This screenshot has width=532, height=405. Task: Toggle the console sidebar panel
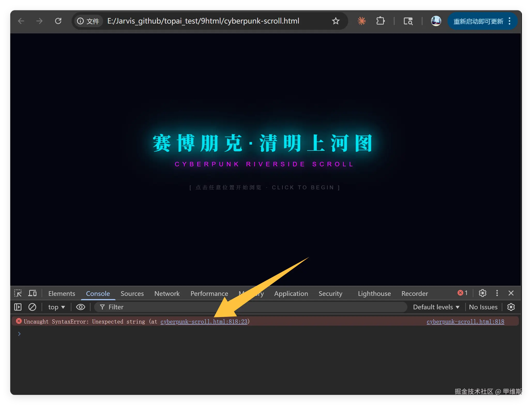[x=18, y=307]
